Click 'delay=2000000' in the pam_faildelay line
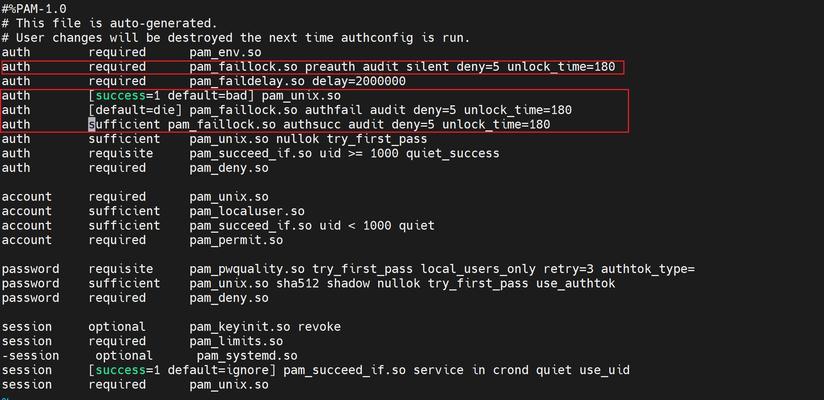This screenshot has height=400, width=824. [359, 81]
